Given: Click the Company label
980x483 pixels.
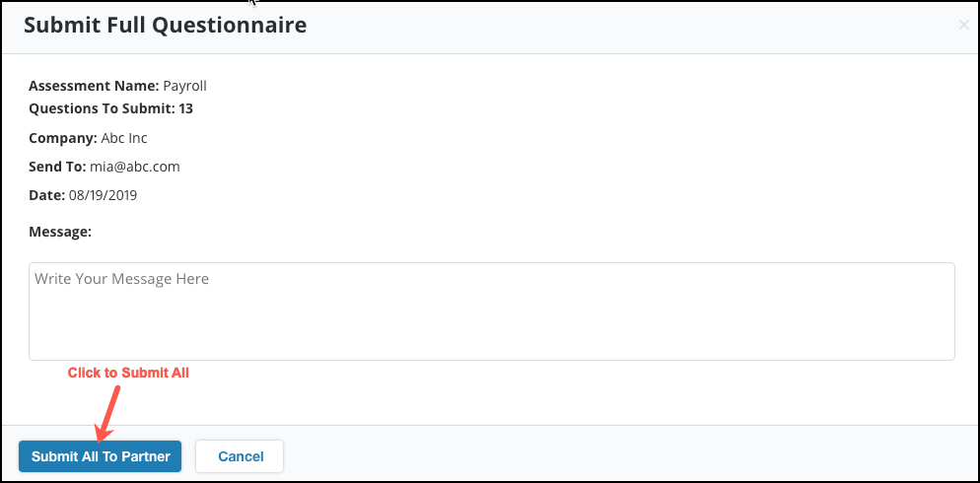Looking at the screenshot, I should point(62,138).
